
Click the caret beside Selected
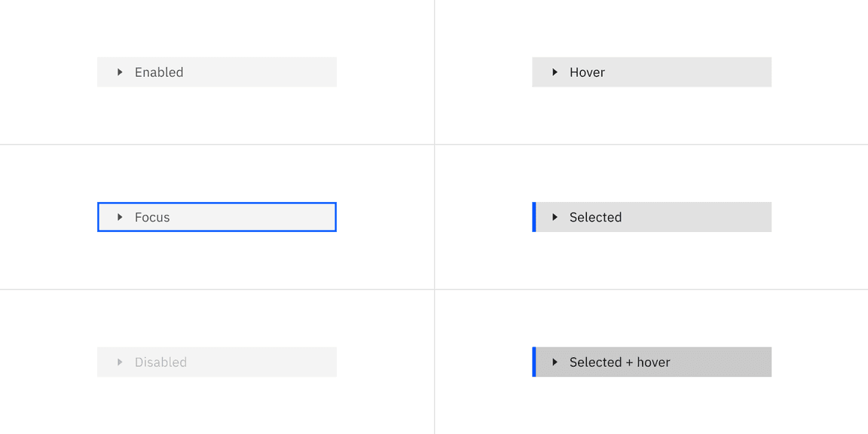pos(555,217)
